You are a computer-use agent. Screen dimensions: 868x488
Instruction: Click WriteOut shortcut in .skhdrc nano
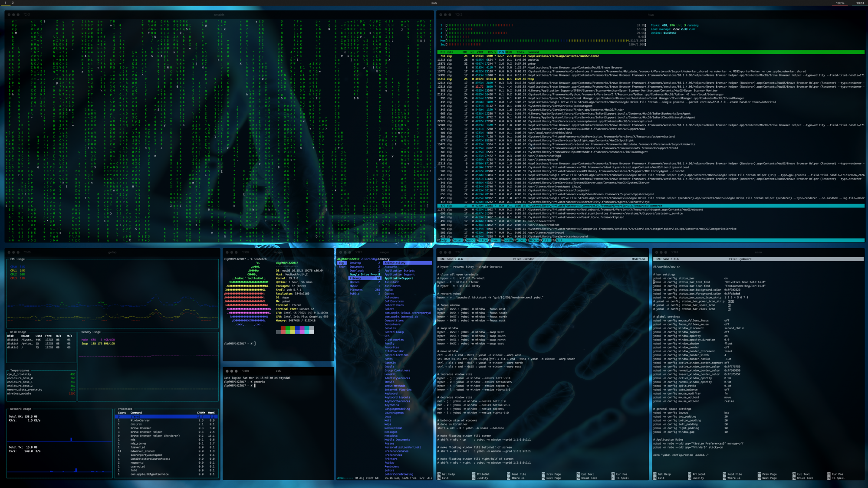480,474
